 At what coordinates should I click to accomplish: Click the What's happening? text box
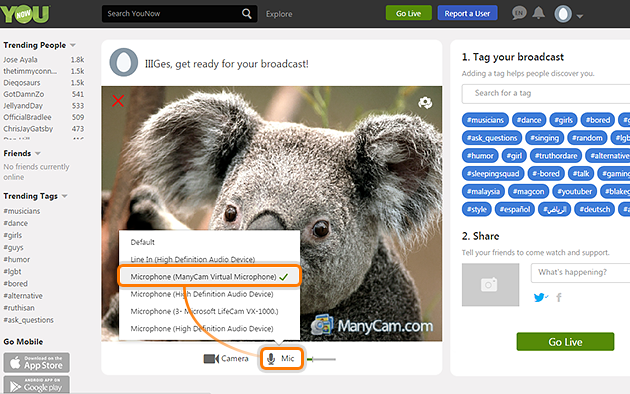pyautogui.click(x=580, y=273)
